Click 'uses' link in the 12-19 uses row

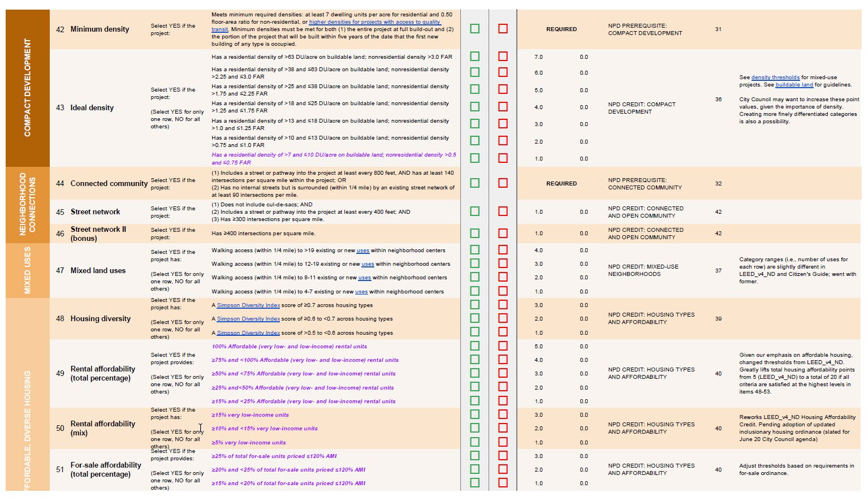click(368, 264)
